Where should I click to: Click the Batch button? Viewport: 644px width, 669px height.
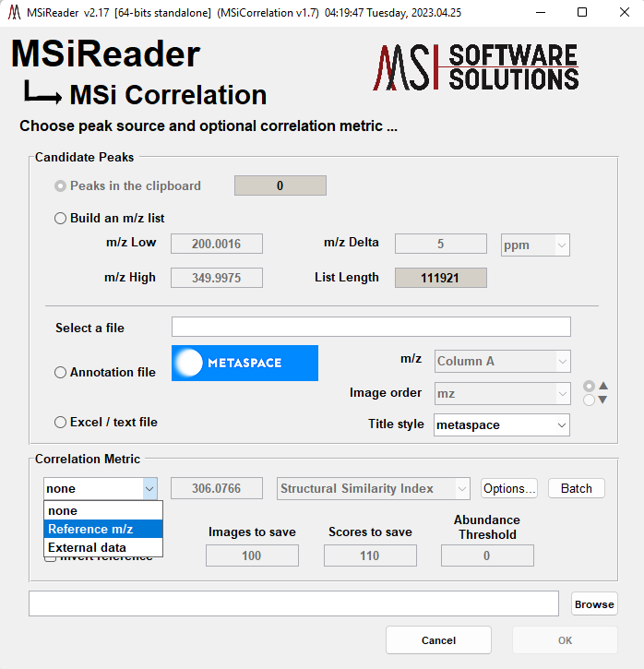coord(577,488)
